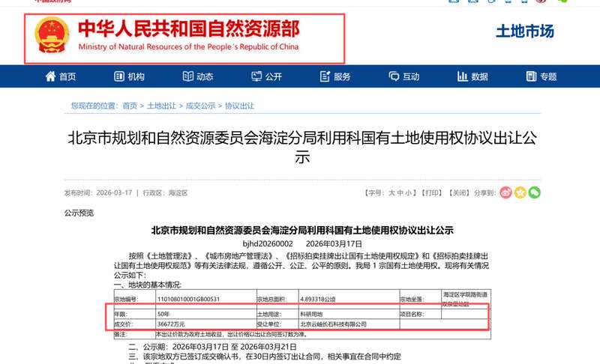Click the 关闭 close page link
600x364 pixels.
(459, 193)
